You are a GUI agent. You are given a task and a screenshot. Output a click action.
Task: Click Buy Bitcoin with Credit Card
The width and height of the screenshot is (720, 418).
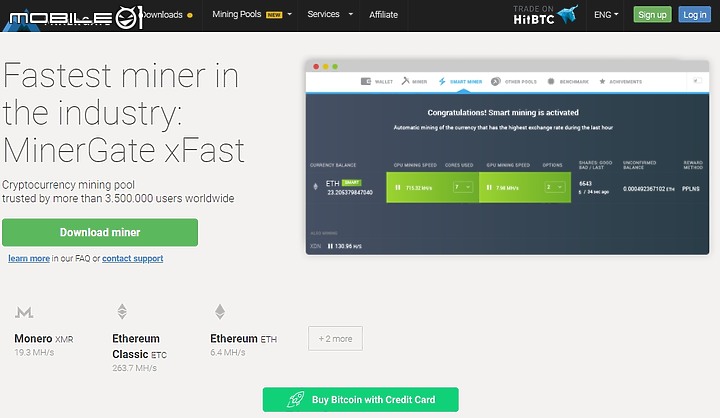[x=360, y=400]
